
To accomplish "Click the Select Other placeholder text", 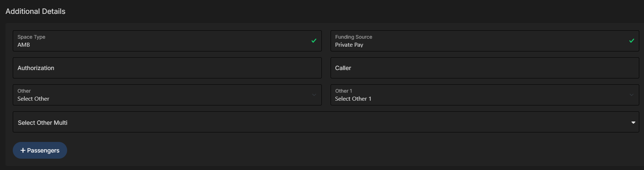I will pos(33,98).
